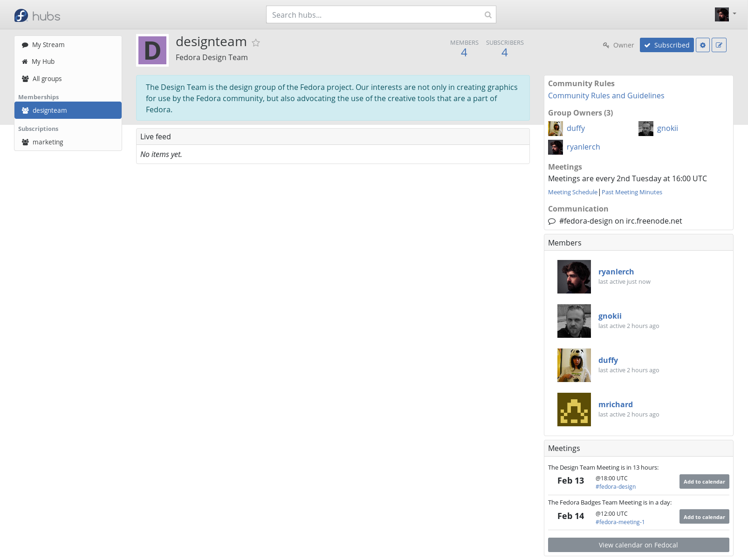Screen dimensions: 748x560
Task: Toggle the Subscribed button
Action: 667,45
